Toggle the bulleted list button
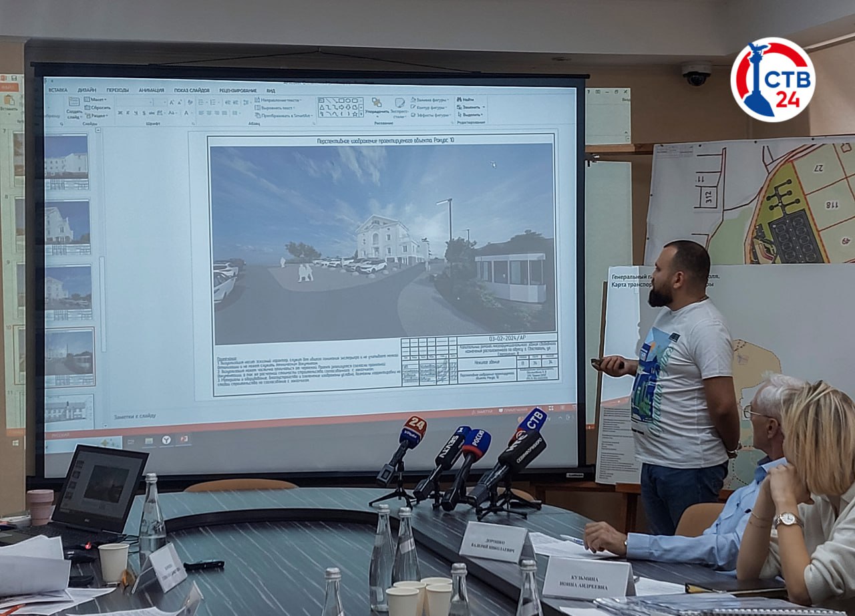The height and width of the screenshot is (616, 855). 202,102
